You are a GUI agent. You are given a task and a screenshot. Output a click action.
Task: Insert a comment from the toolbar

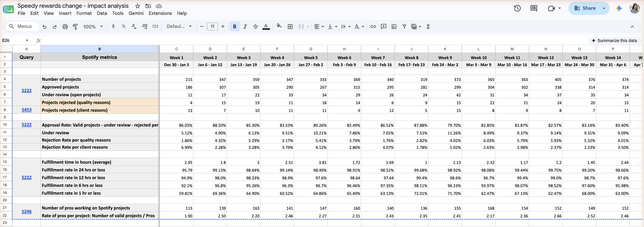pos(384,27)
